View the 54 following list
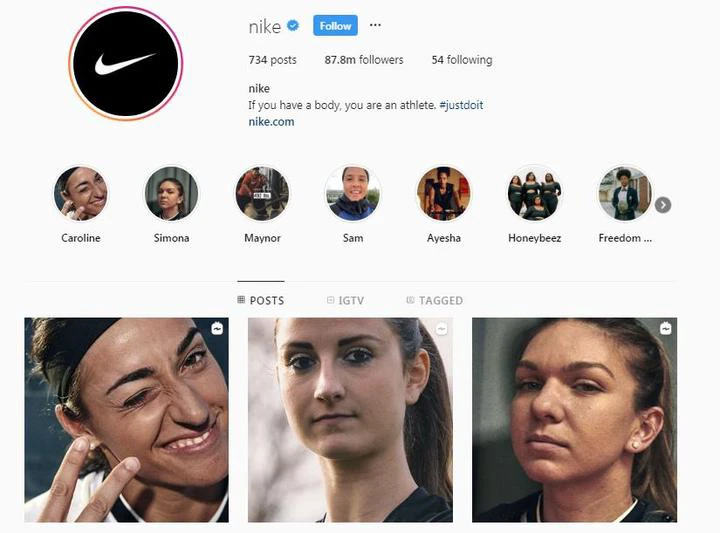 click(x=461, y=60)
